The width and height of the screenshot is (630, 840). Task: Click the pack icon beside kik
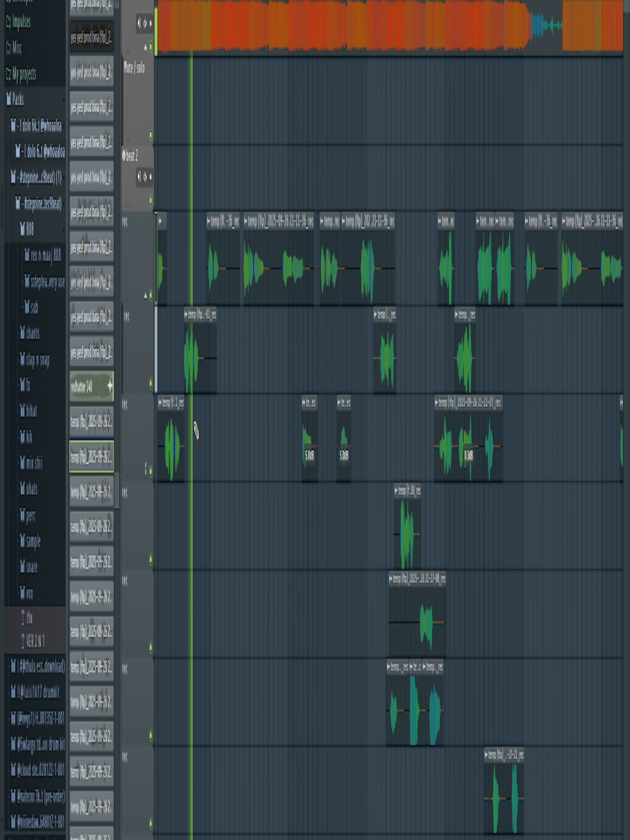point(22,437)
